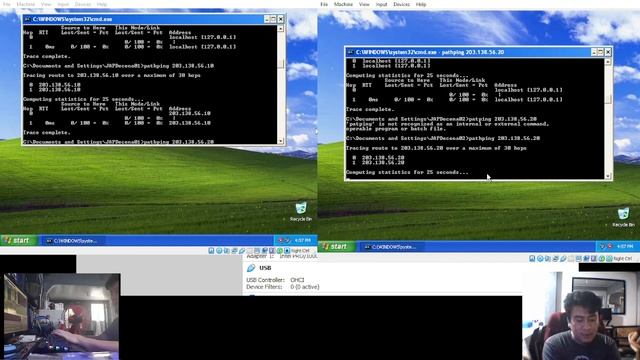Click red shield tray icon in left XP taskbar
This screenshot has width=640, height=360.
coord(280,240)
